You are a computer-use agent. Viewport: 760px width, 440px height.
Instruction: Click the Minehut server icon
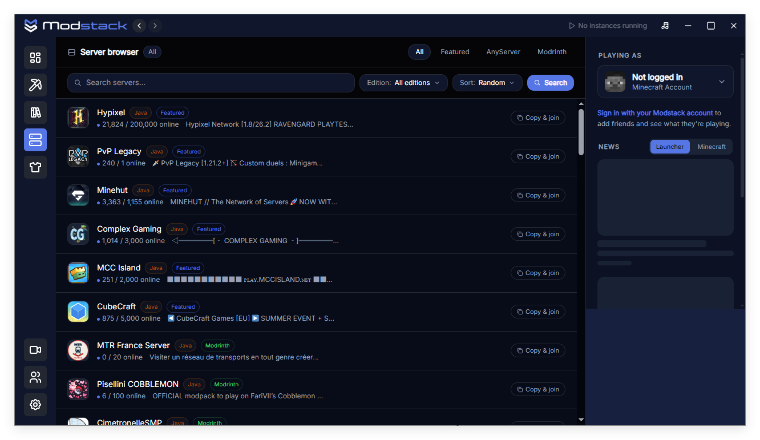[x=78, y=195]
